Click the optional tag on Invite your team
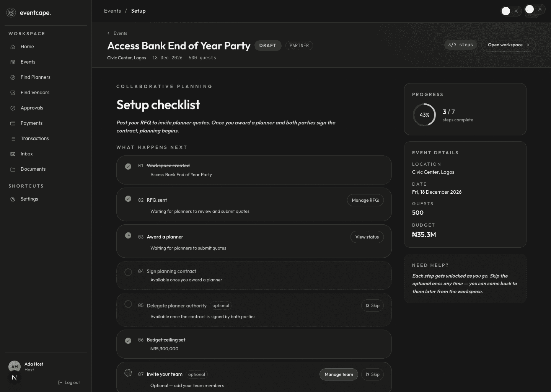 coord(197,374)
